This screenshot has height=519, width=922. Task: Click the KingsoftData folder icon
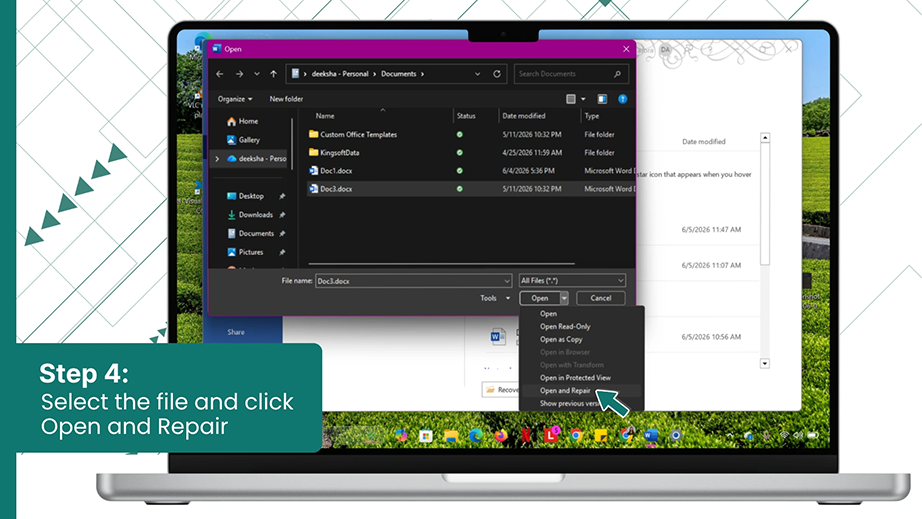tap(313, 153)
